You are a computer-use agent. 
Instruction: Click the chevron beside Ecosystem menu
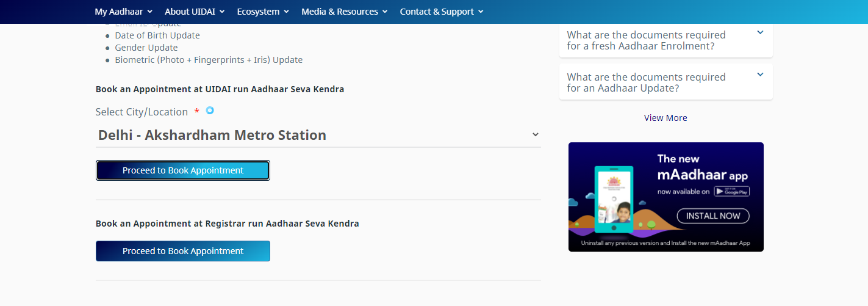coord(287,12)
